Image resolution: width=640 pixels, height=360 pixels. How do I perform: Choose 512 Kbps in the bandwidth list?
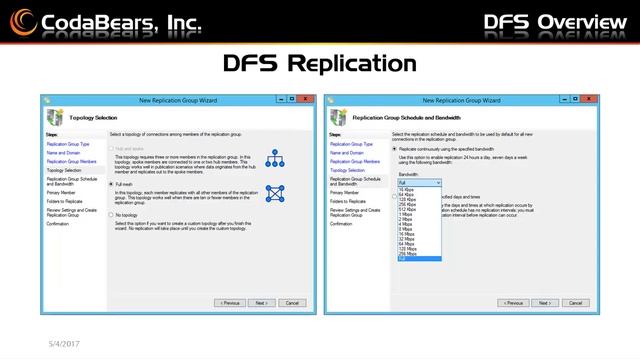click(x=419, y=209)
